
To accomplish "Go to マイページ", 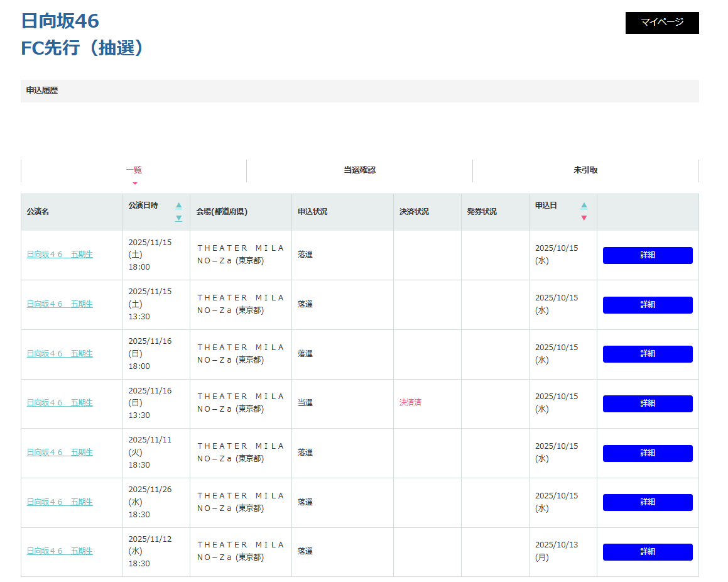I will [x=661, y=23].
